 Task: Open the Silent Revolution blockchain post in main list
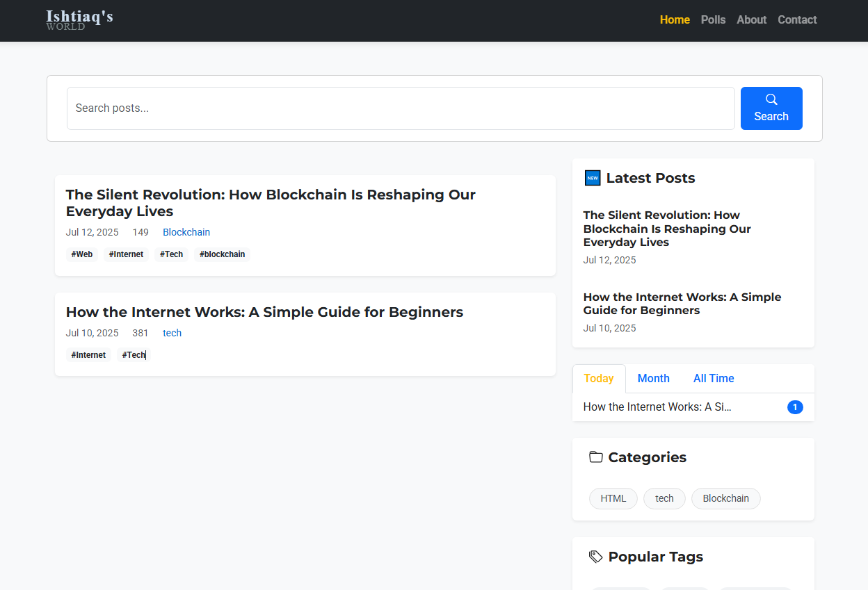click(271, 203)
